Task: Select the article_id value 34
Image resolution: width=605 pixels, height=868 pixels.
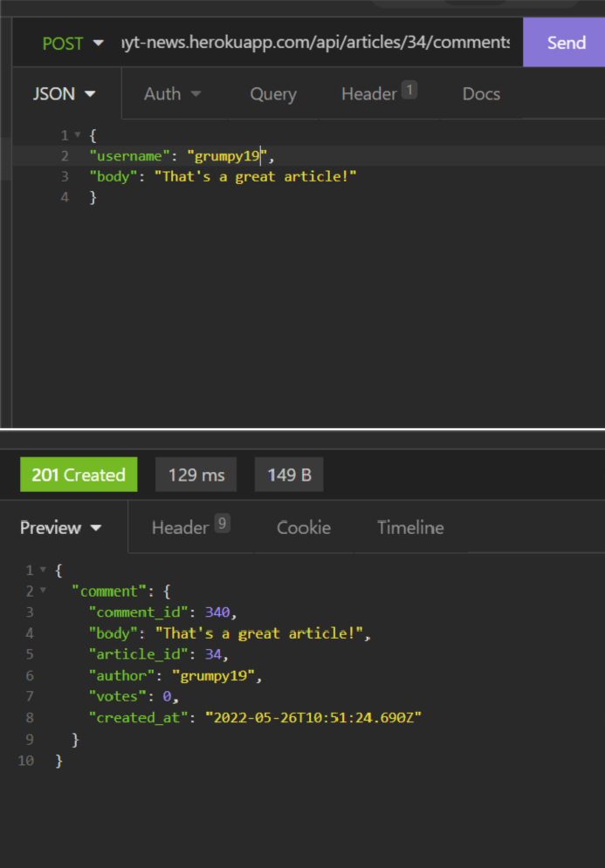Action: [x=213, y=654]
